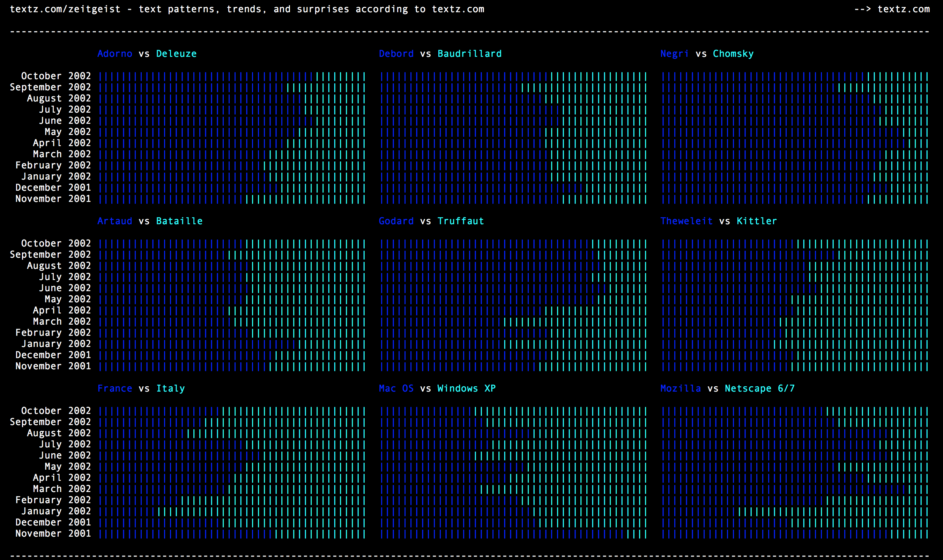Image resolution: width=943 pixels, height=560 pixels.
Task: Click the France link
Action: click(115, 388)
